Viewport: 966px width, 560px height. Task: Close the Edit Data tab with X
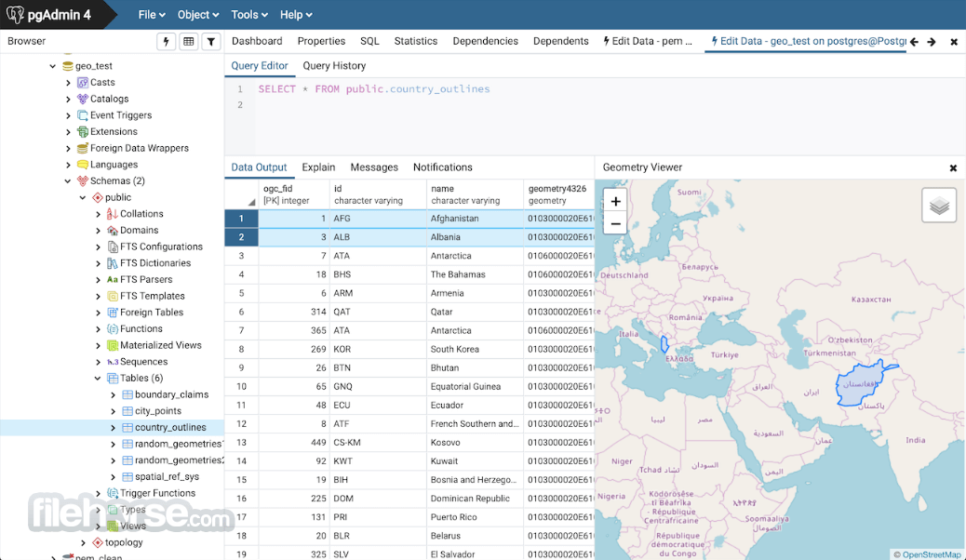point(954,42)
